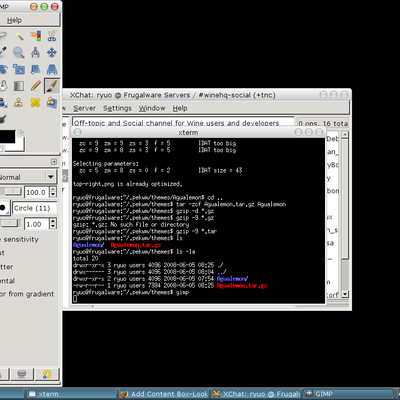Pick the Bucket Fill tool
This screenshot has width=400, height=400.
pos(3,86)
